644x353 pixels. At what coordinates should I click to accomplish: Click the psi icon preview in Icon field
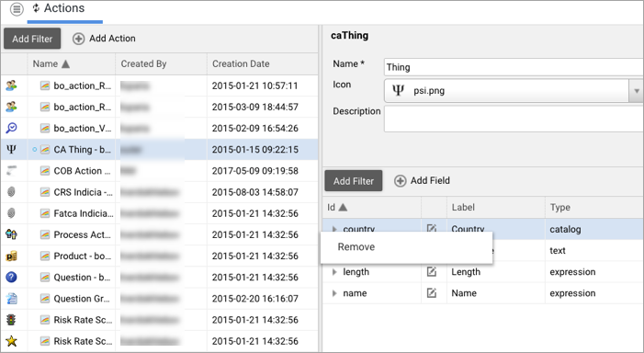398,90
